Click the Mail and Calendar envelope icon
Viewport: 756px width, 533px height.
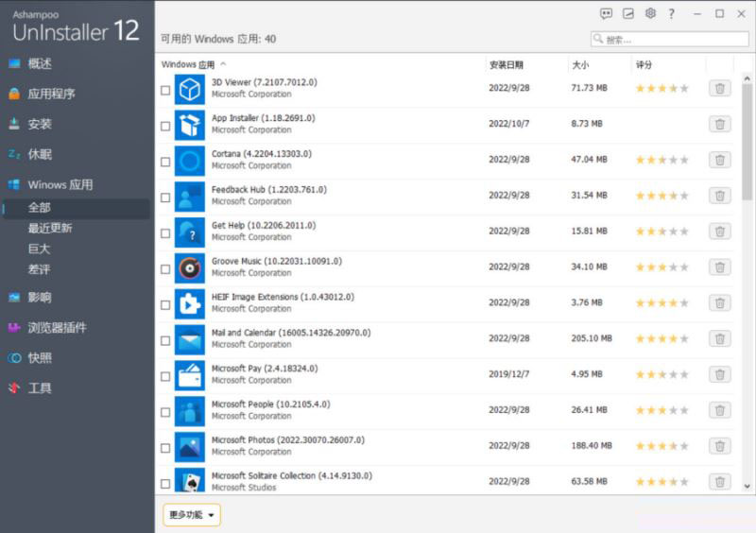pyautogui.click(x=190, y=339)
